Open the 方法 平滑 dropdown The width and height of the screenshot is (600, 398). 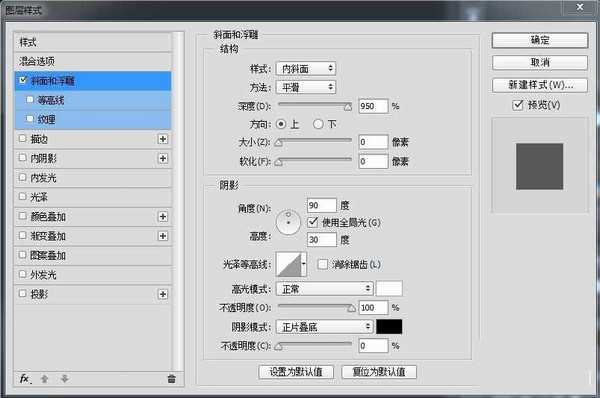tap(306, 87)
